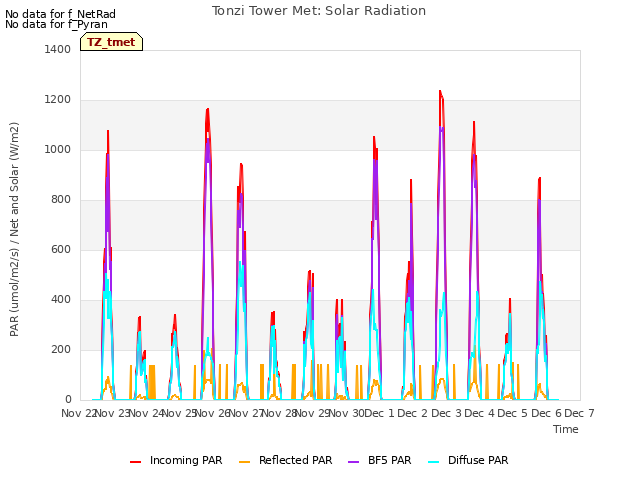Click the Dec 3 x-axis date label
Image resolution: width=640 pixels, height=480 pixels.
(x=446, y=413)
